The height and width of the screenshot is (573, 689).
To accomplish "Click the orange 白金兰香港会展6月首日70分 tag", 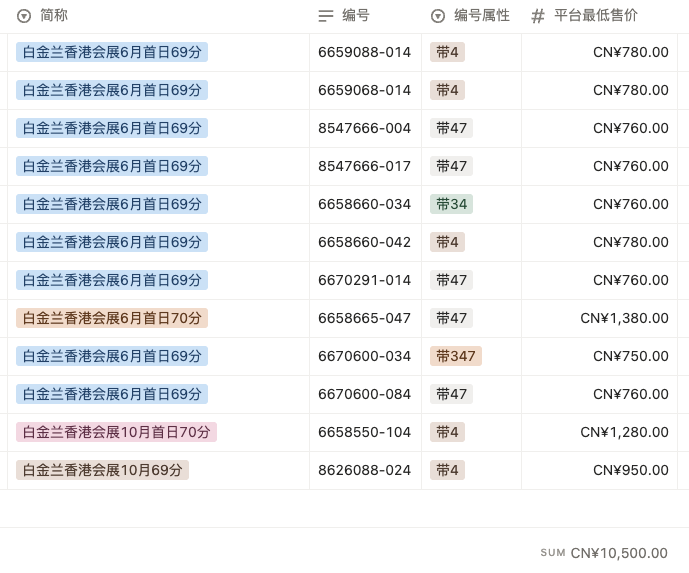I will 112,318.
